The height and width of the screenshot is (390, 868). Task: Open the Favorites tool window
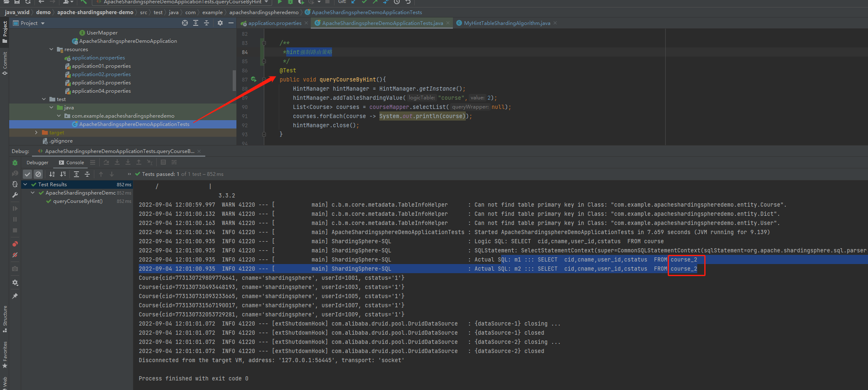[x=5, y=355]
